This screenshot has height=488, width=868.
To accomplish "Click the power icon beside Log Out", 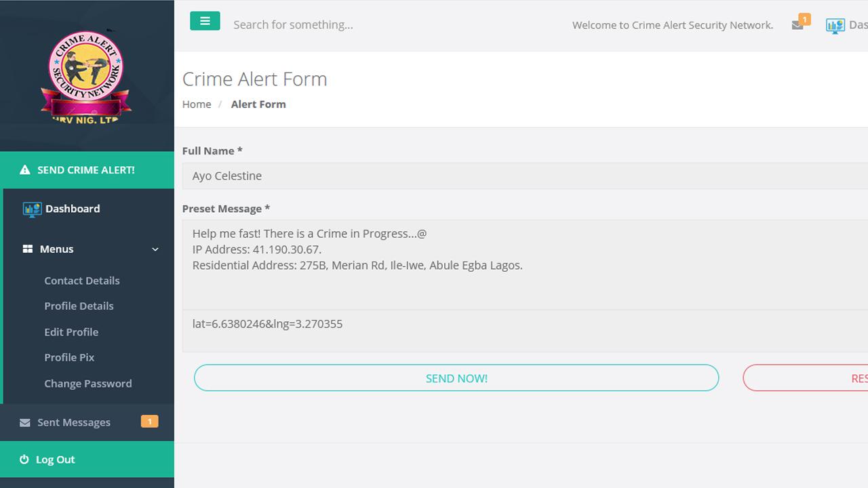I will coord(24,460).
